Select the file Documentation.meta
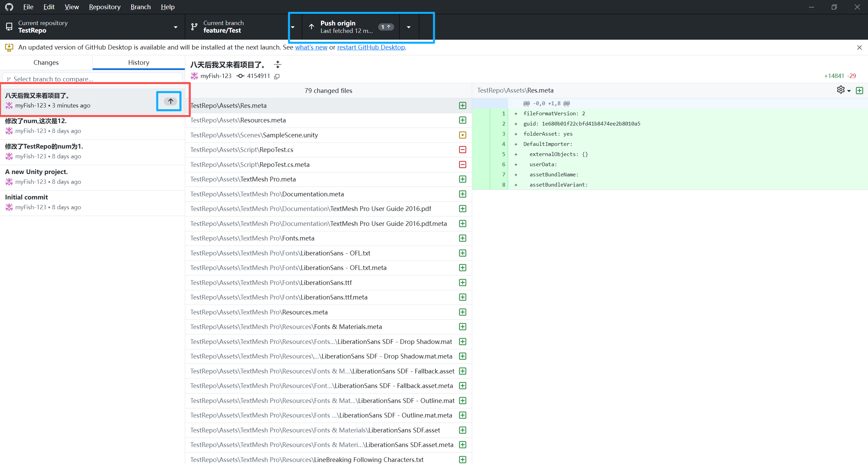The width and height of the screenshot is (868, 464). 328,194
